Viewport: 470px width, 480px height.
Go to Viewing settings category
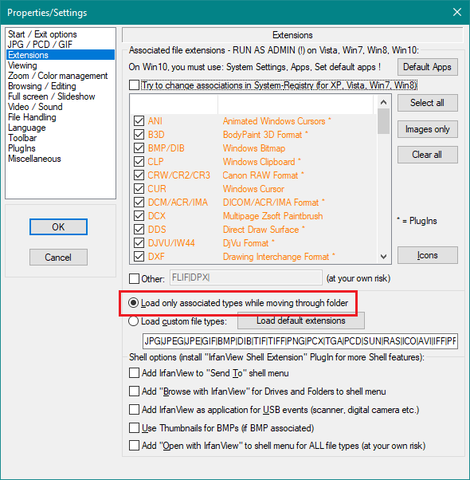coord(22,65)
